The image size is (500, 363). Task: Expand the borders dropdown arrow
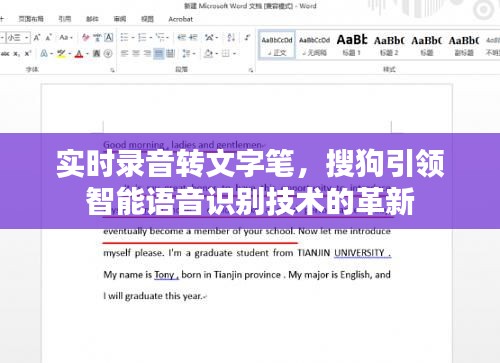point(234,54)
